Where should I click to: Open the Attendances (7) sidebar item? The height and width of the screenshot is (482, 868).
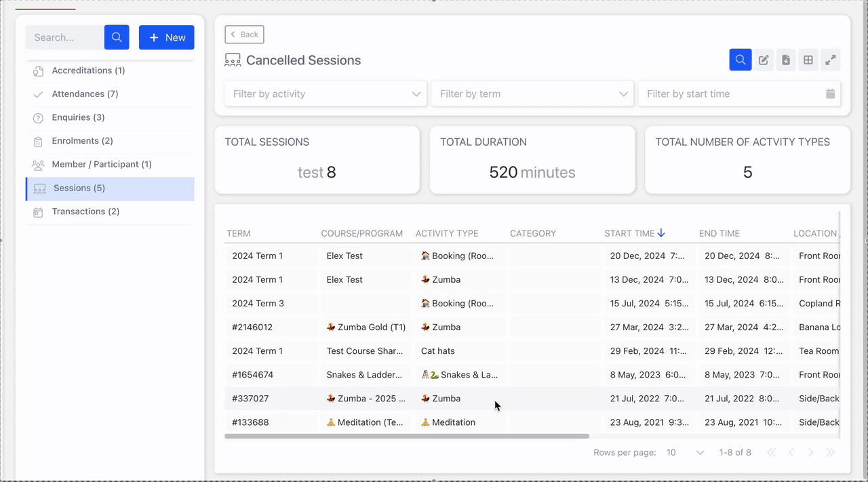coord(110,94)
